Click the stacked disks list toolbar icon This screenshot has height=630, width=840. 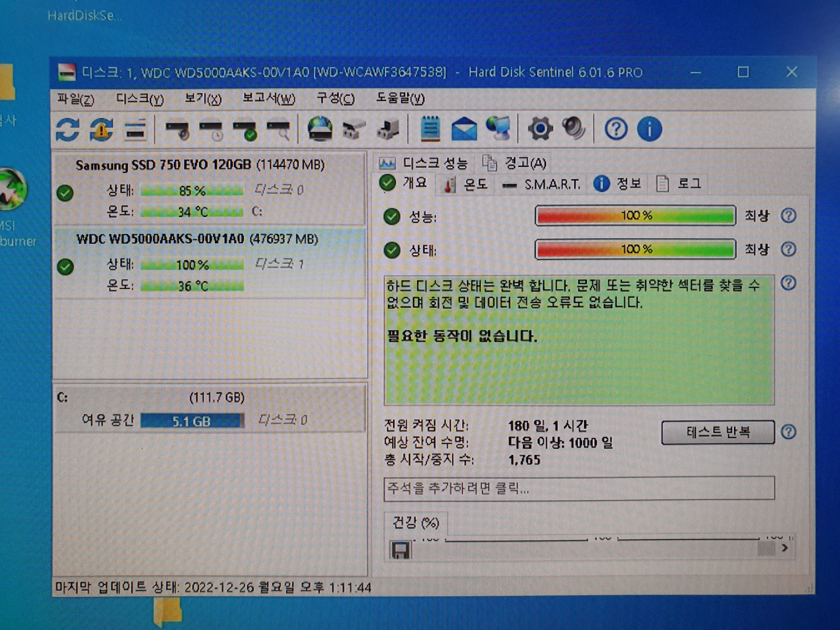tap(136, 130)
